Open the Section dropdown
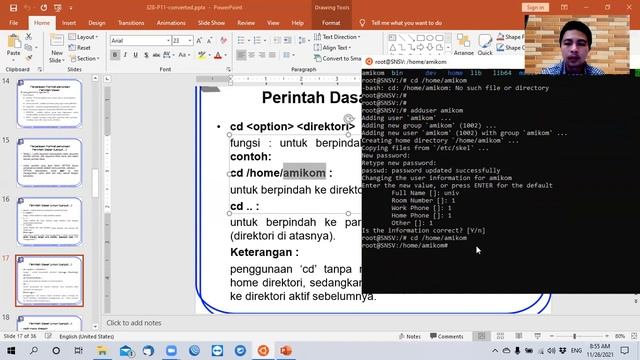 (84, 58)
